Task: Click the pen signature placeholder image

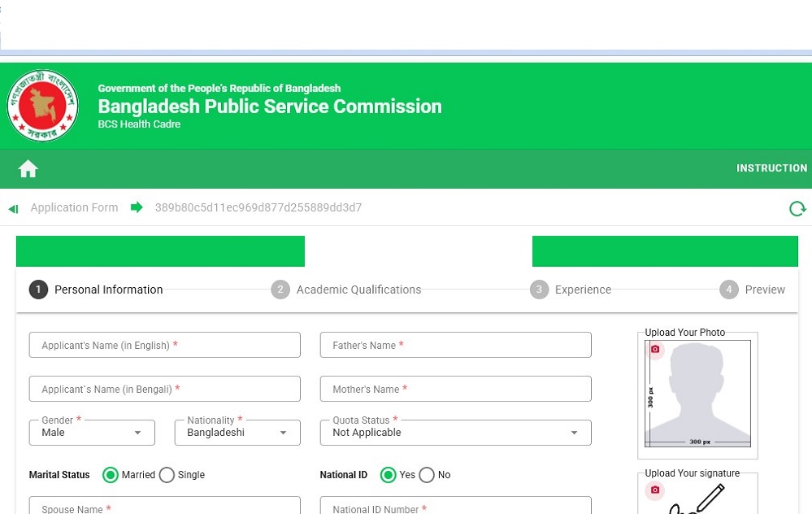Action: click(699, 499)
